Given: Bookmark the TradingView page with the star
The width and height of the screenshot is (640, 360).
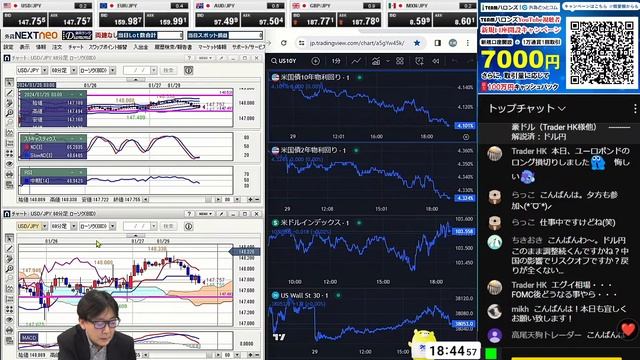Looking at the screenshot, I should [x=417, y=43].
